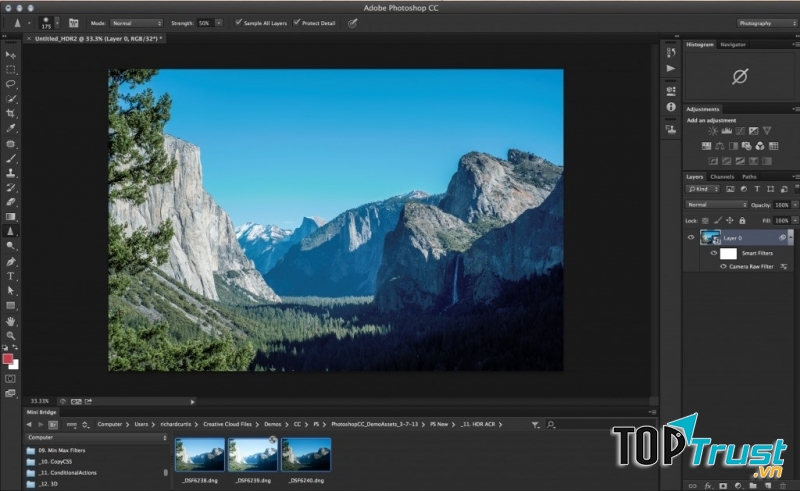Screen dimensions: 800x491
Task: Lock transparent pixels of layer
Action: click(x=705, y=220)
